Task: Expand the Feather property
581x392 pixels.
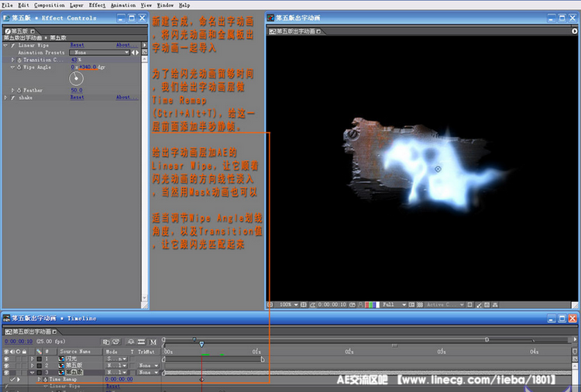Action: pyautogui.click(x=13, y=90)
